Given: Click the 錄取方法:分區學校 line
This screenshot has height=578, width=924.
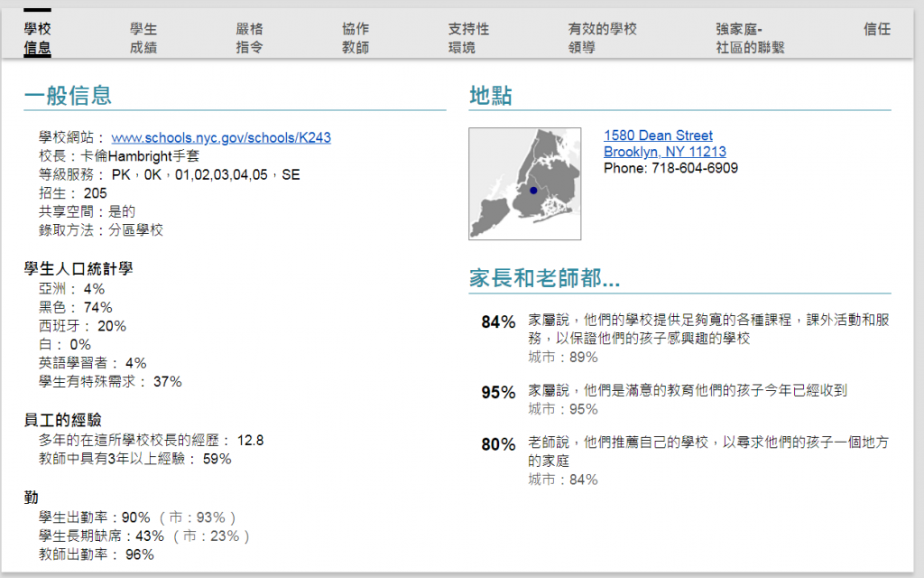Looking at the screenshot, I should (x=101, y=229).
